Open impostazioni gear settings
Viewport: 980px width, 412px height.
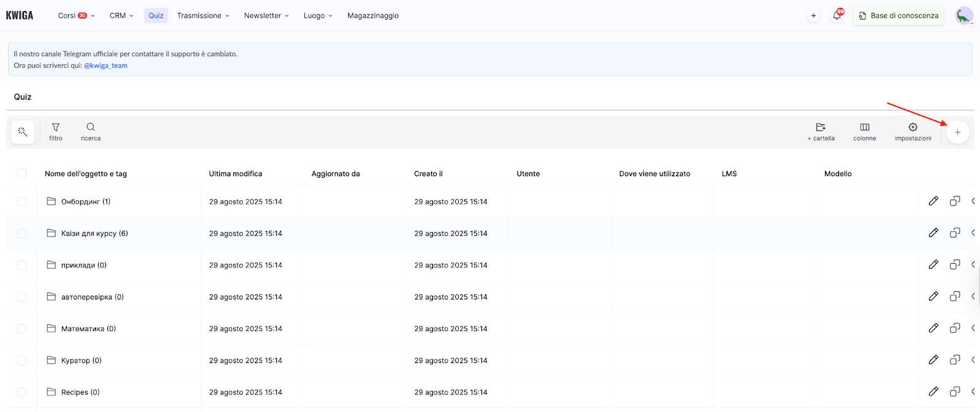tap(913, 132)
